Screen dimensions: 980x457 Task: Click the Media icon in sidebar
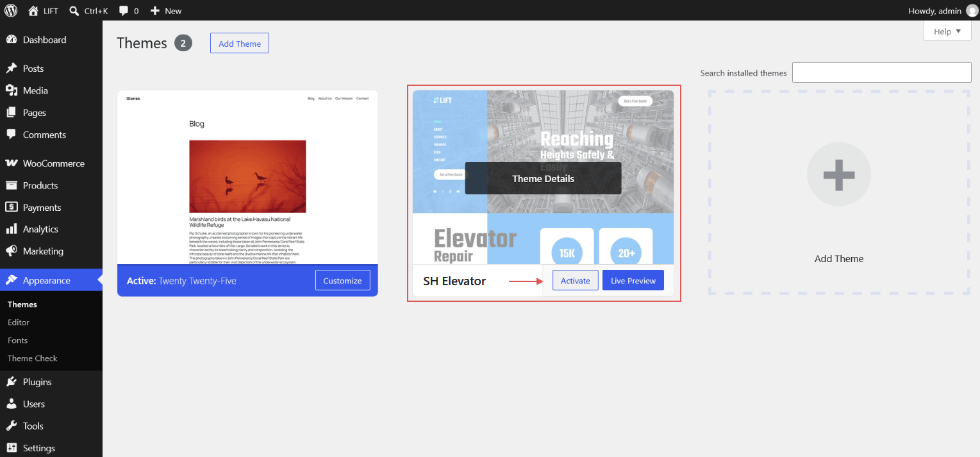click(x=12, y=90)
